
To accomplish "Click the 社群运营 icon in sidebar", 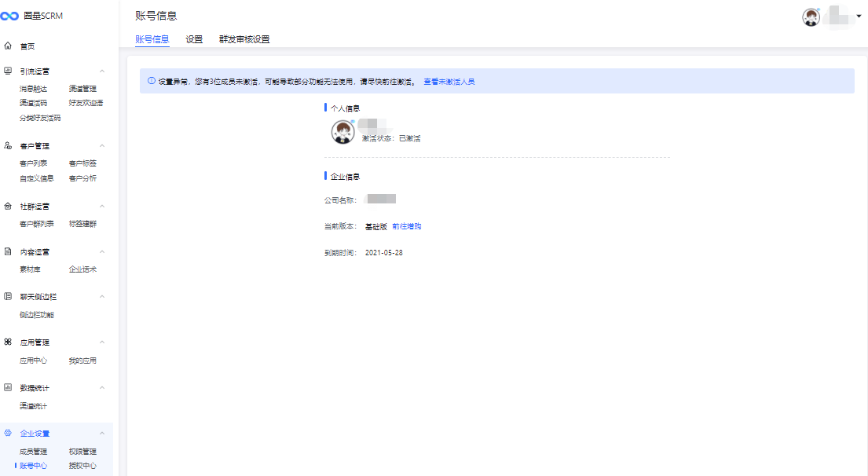I will (x=8, y=207).
